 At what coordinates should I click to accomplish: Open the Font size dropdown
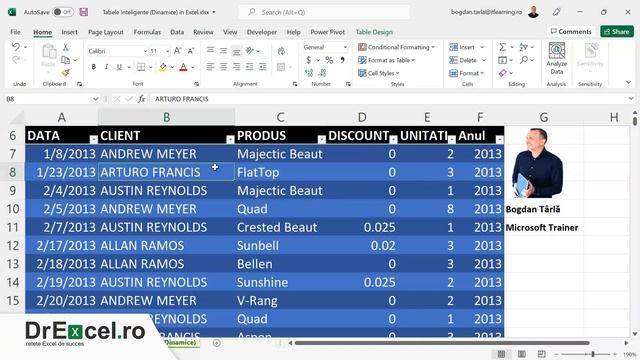tap(167, 51)
